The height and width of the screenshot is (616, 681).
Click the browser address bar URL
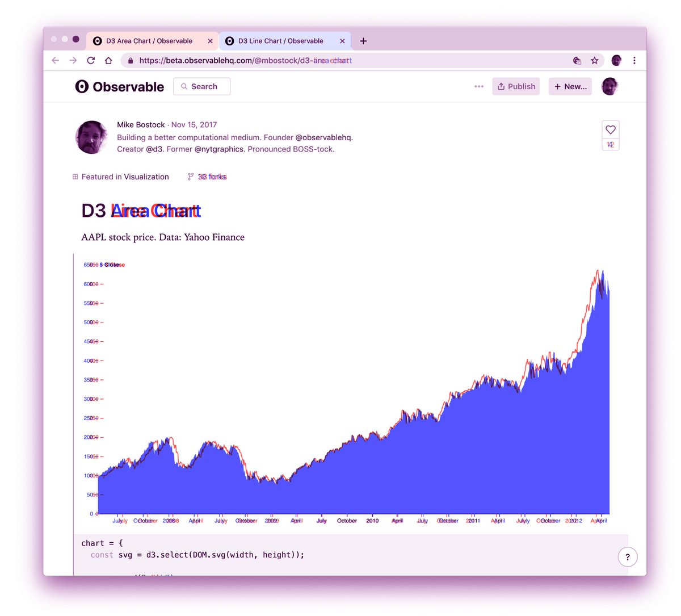245,60
